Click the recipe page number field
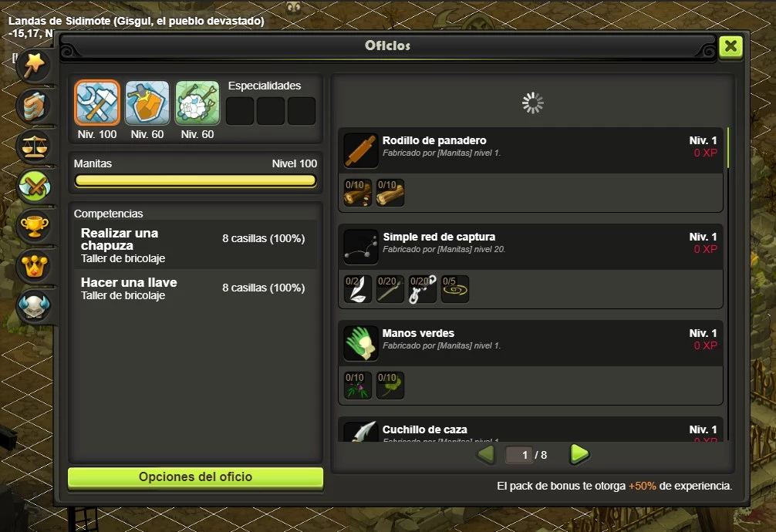Image resolution: width=776 pixels, height=532 pixels. (x=519, y=455)
